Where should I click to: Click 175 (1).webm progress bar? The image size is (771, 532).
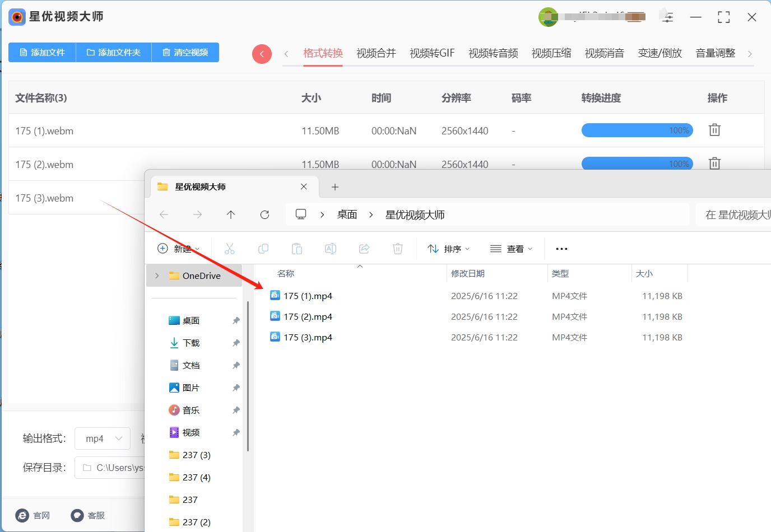click(637, 130)
